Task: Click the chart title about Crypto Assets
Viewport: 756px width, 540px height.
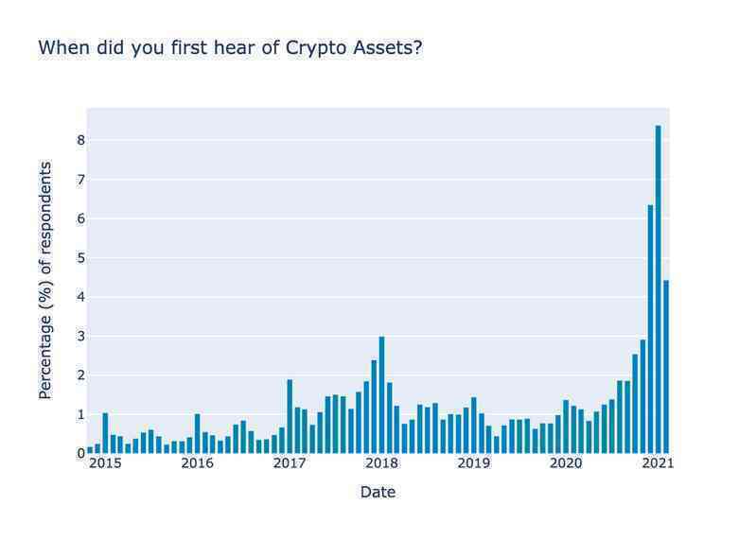Action: coord(231,47)
